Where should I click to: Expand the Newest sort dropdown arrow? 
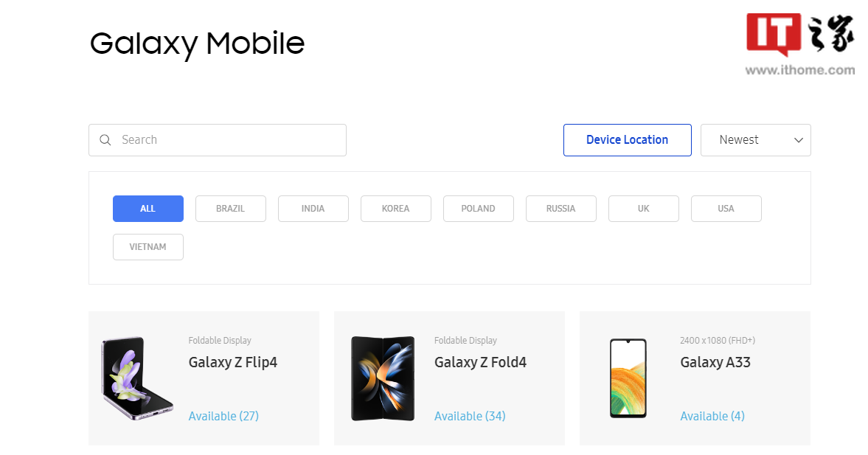tap(798, 140)
